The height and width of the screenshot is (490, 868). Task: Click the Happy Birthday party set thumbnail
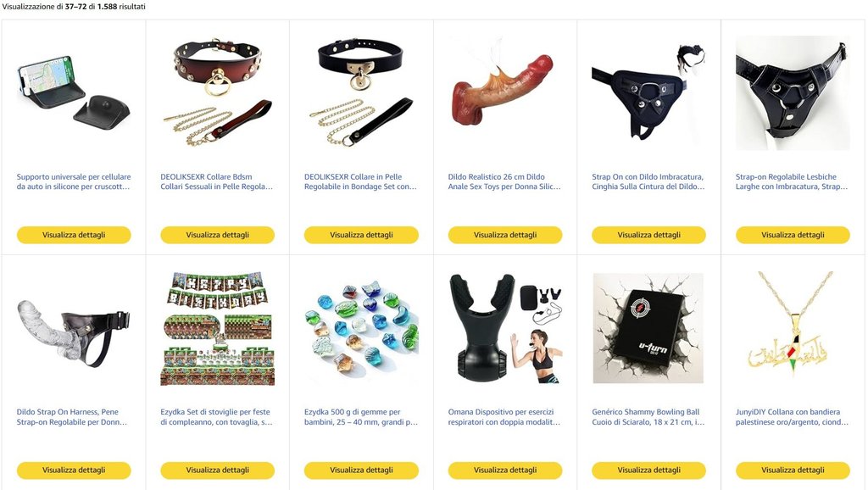tap(218, 328)
